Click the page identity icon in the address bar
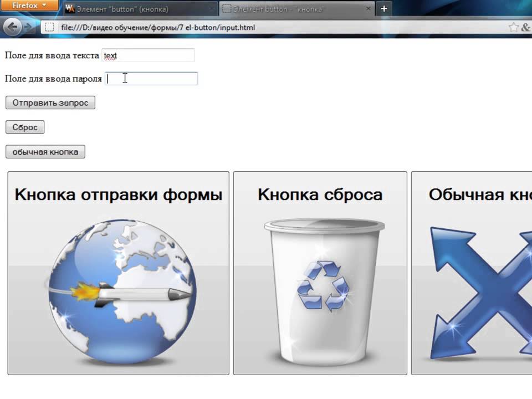This screenshot has width=532, height=399. 49,27
